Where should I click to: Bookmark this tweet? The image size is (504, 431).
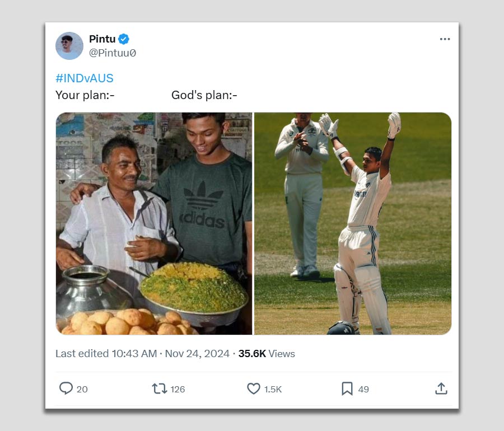click(347, 388)
